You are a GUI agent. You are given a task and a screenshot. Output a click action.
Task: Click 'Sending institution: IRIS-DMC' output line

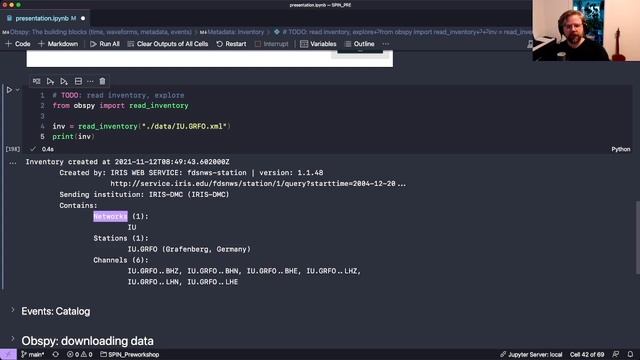coord(144,195)
